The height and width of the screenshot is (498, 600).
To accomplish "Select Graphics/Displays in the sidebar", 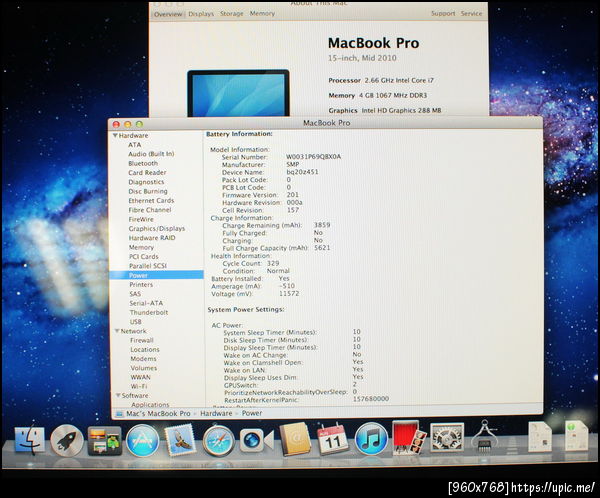I will pyautogui.click(x=157, y=229).
